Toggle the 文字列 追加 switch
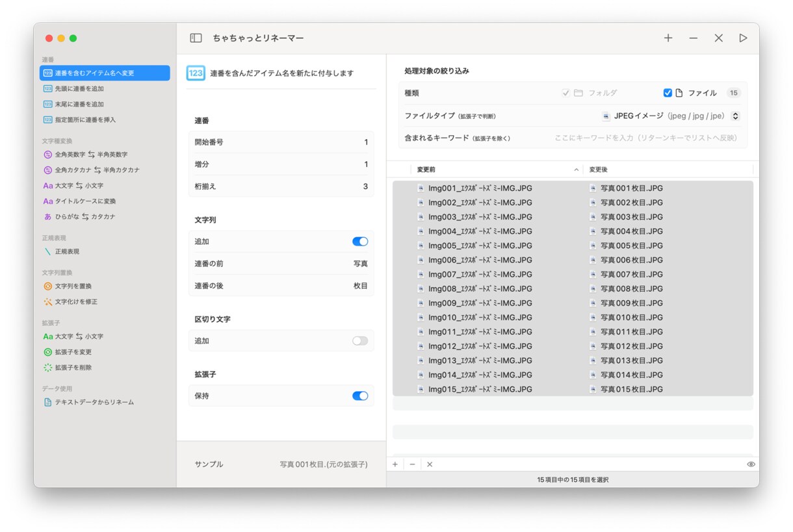The width and height of the screenshot is (793, 532). [x=360, y=242]
